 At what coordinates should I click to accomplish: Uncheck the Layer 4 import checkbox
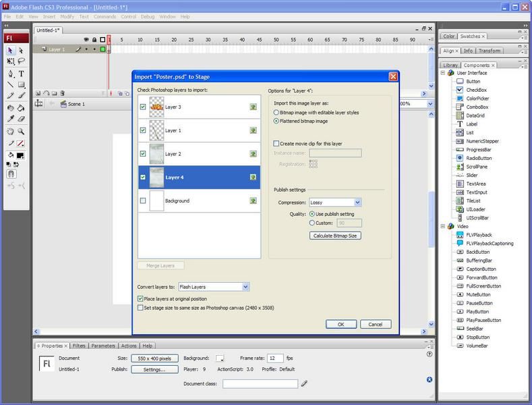pos(143,177)
